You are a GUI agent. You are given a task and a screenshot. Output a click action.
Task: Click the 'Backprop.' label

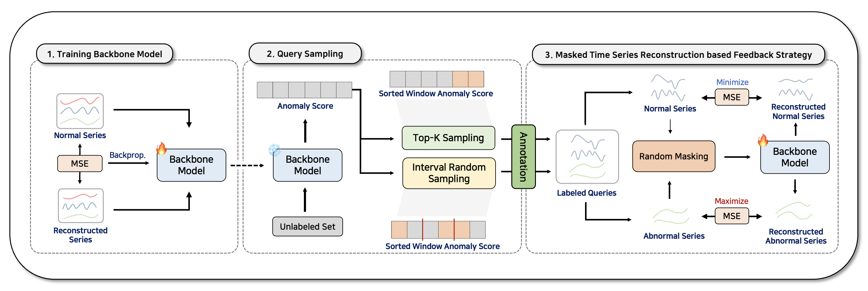click(127, 155)
